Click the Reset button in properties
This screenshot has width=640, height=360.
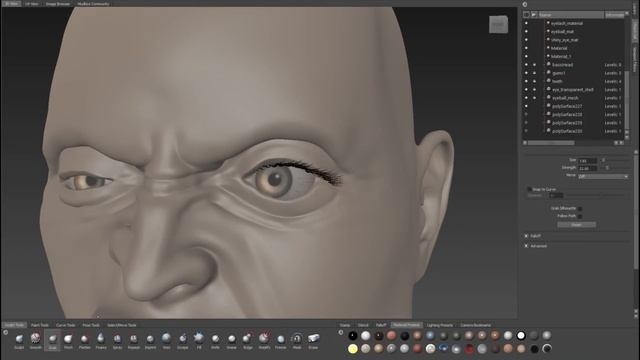click(576, 225)
